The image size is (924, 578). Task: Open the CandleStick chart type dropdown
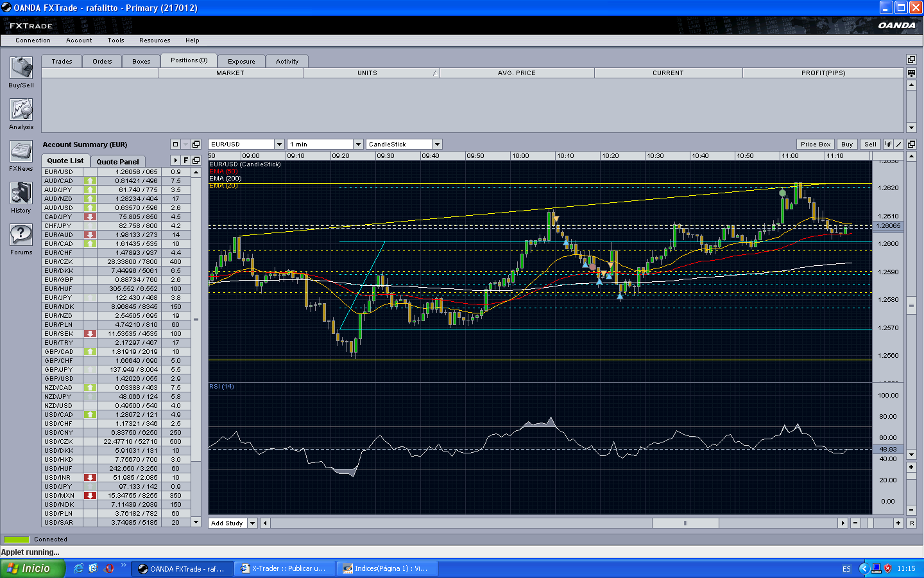437,144
